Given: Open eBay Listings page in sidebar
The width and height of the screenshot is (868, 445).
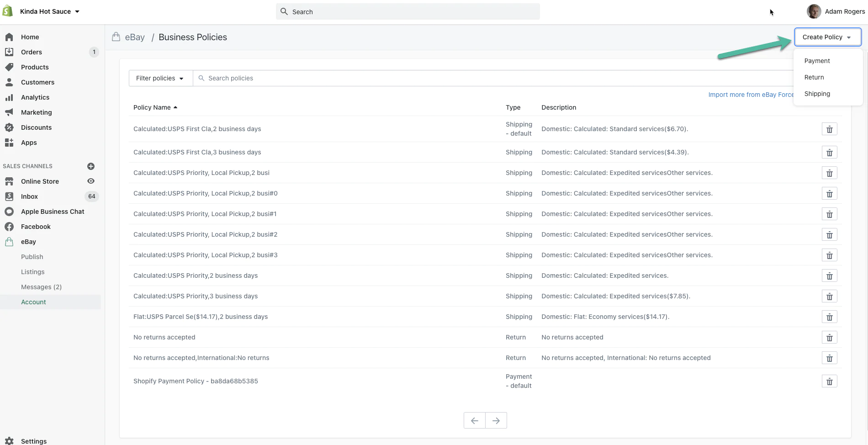Looking at the screenshot, I should tap(33, 272).
